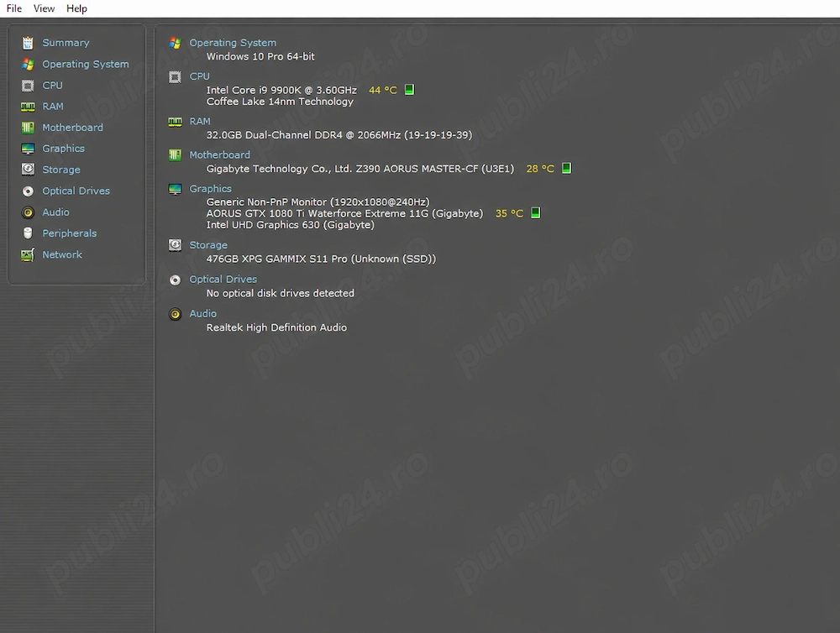Click the Storage disk icon in sidebar
The width and height of the screenshot is (840, 633).
(28, 170)
